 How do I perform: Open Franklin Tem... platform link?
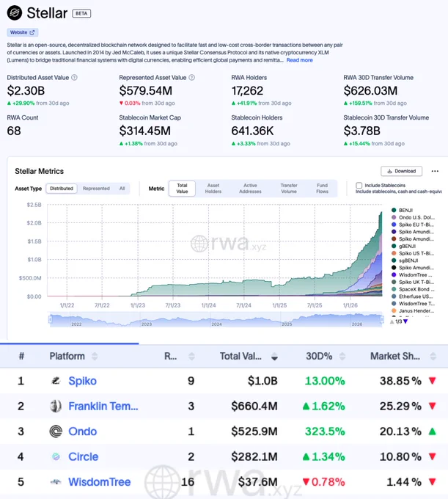(x=103, y=406)
